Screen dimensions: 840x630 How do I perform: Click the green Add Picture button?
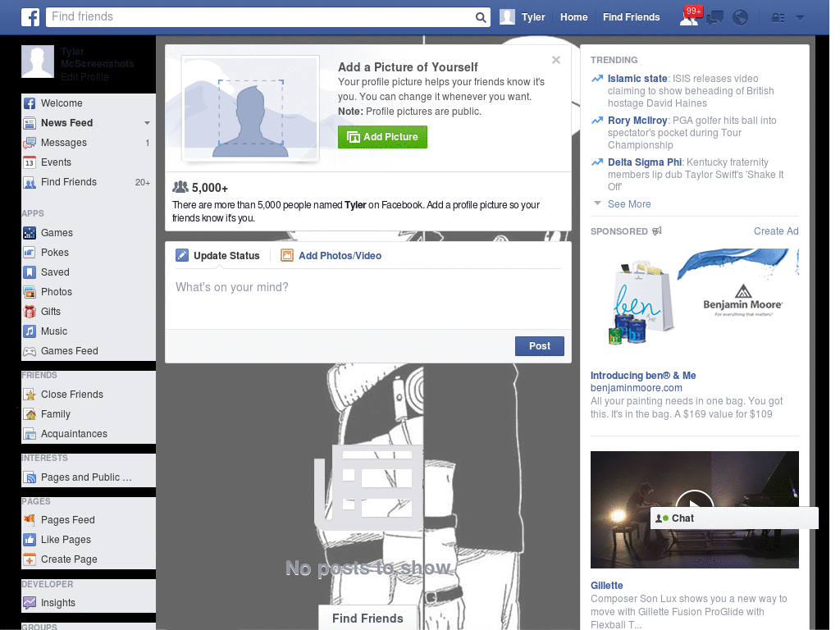click(382, 137)
